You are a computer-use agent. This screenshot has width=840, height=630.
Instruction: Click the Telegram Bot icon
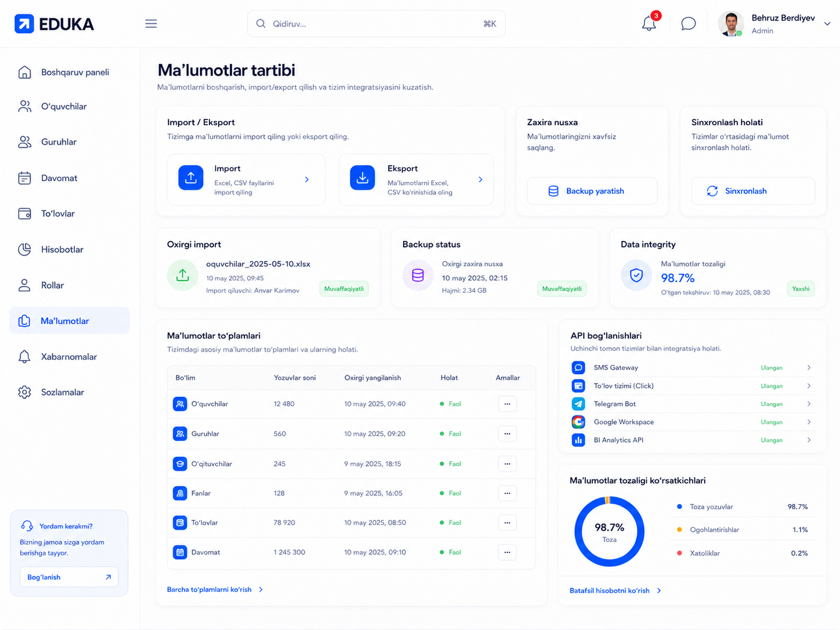point(578,404)
